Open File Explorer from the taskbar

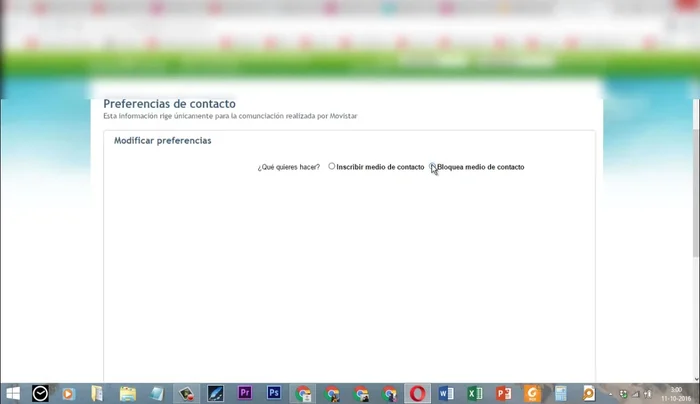click(x=128, y=393)
